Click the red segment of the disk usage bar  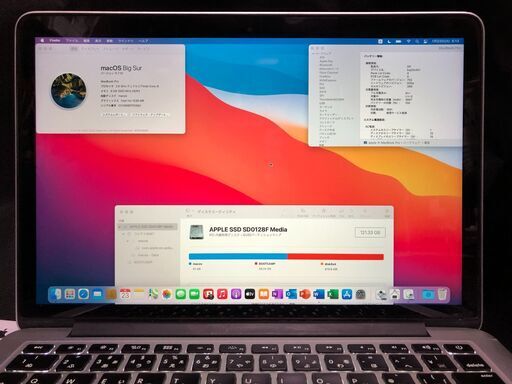(336, 256)
